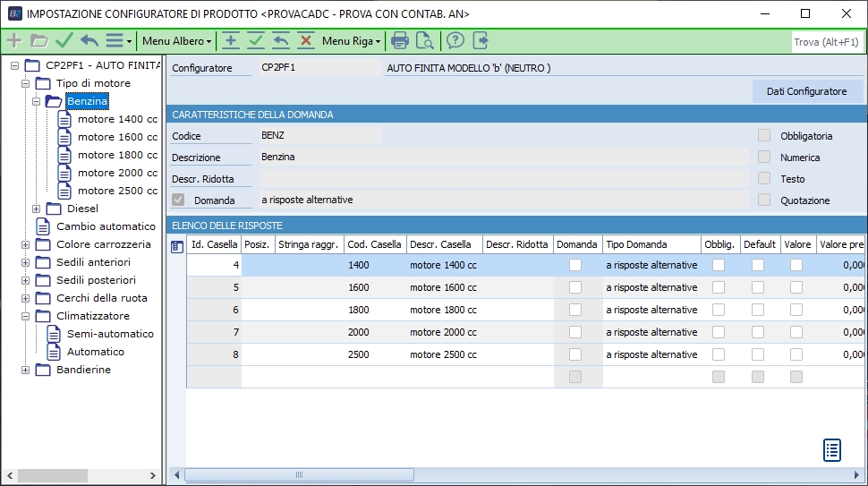Click the undo arrow toolbar icon
The width and height of the screenshot is (868, 486).
click(x=89, y=41)
